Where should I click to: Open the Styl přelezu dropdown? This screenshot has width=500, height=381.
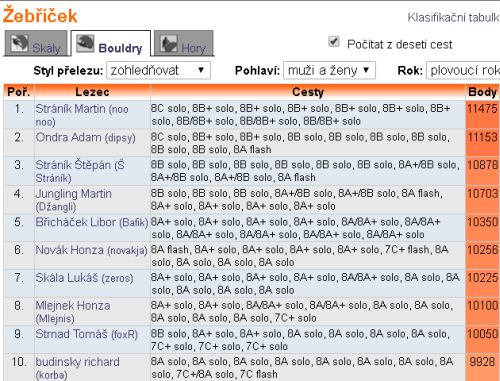pyautogui.click(x=158, y=70)
